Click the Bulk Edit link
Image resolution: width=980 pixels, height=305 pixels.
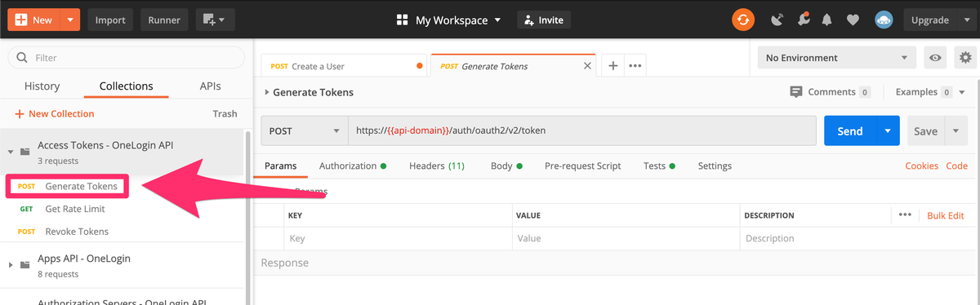[x=946, y=215]
